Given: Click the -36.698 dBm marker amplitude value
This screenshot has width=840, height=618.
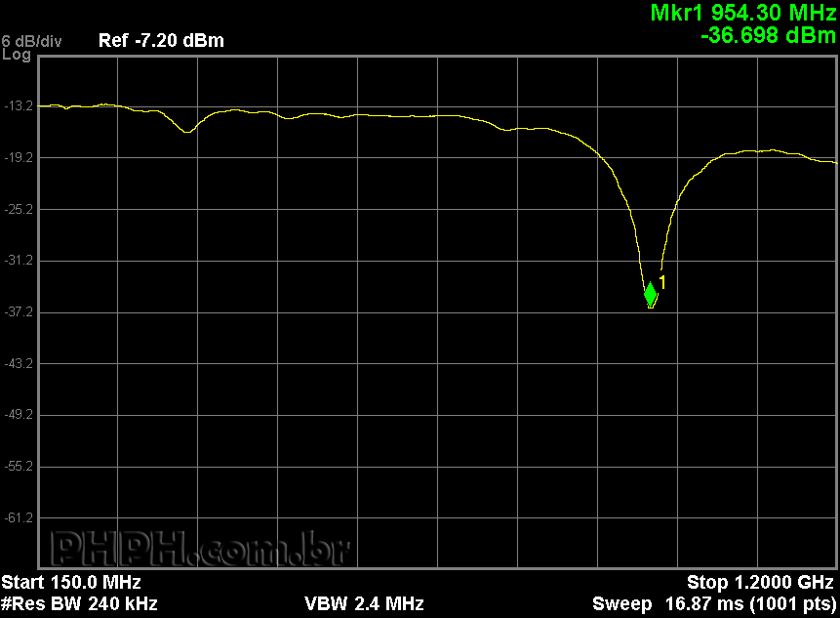Looking at the screenshot, I should pos(768,35).
